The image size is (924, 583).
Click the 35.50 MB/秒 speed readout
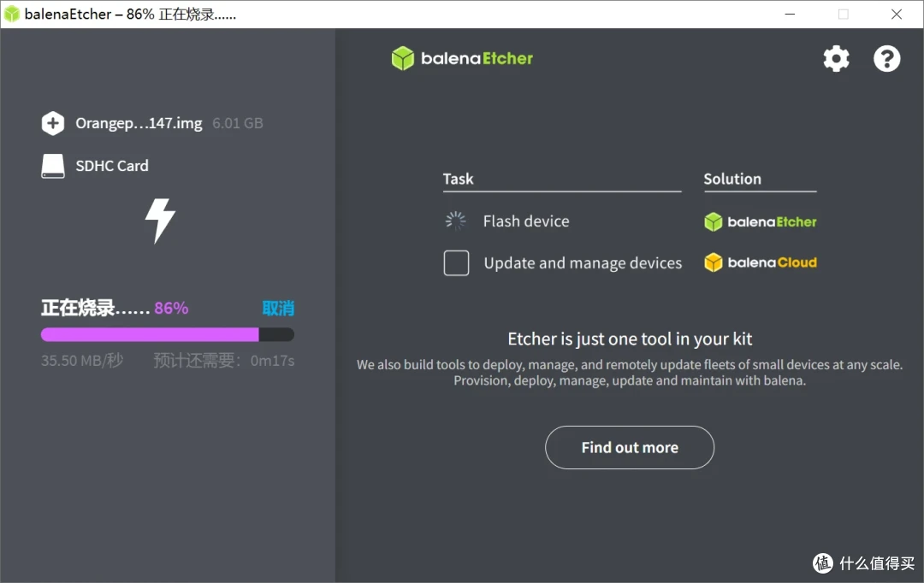tap(82, 361)
